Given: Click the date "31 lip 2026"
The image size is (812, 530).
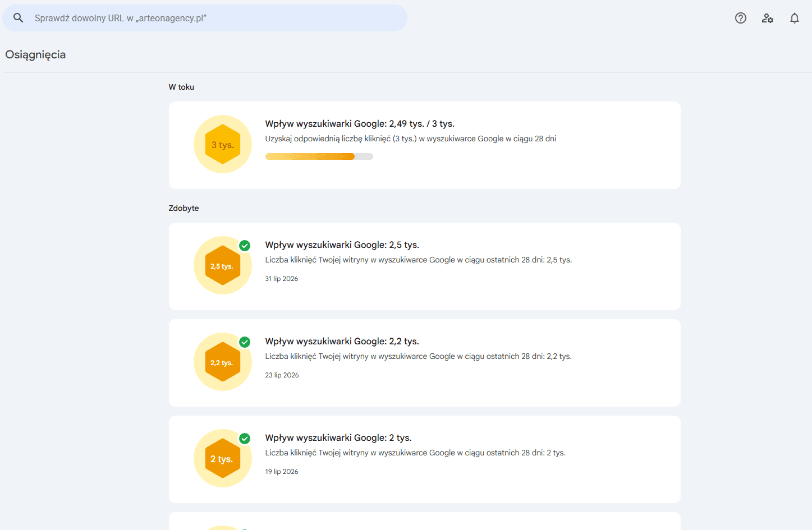Looking at the screenshot, I should 282,279.
